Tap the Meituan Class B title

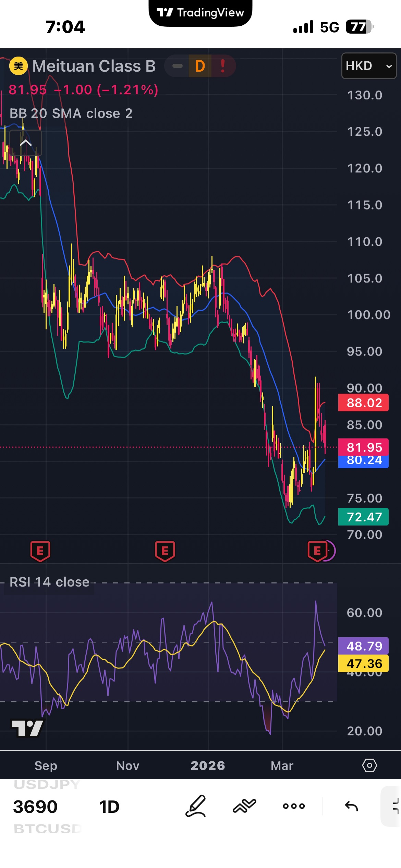coord(94,66)
